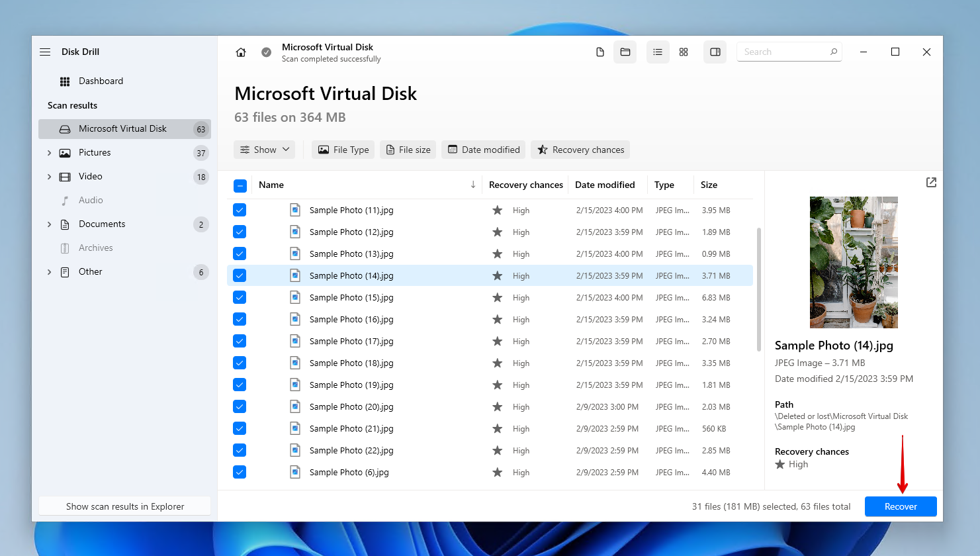The width and height of the screenshot is (980, 556).
Task: Click the Other category icon
Action: (65, 272)
